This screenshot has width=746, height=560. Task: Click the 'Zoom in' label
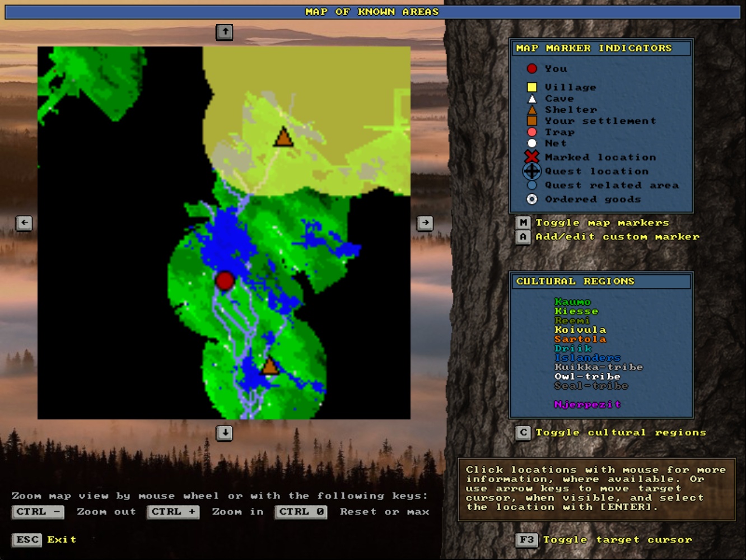pos(237,512)
